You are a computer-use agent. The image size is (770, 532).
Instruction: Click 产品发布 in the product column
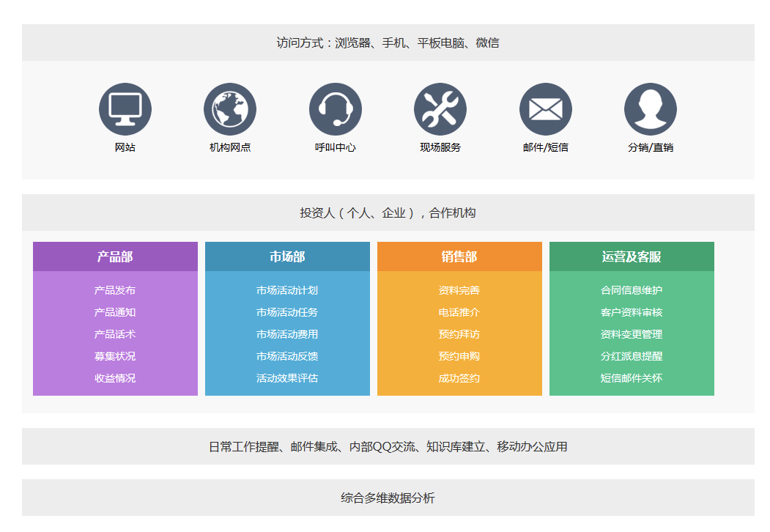(115, 290)
